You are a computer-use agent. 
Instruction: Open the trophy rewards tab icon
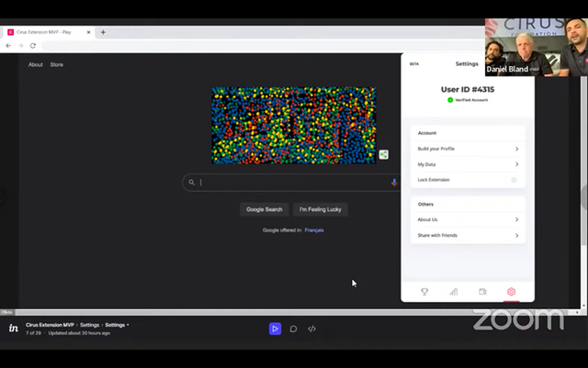(424, 292)
